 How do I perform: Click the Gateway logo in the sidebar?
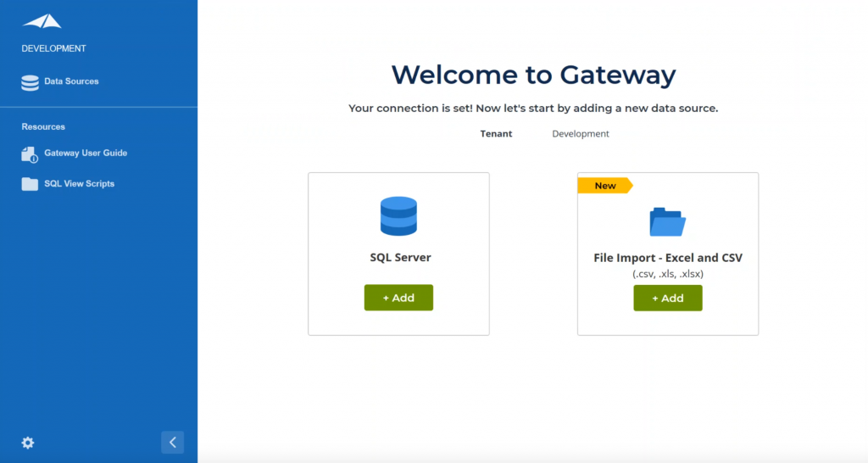pos(42,22)
